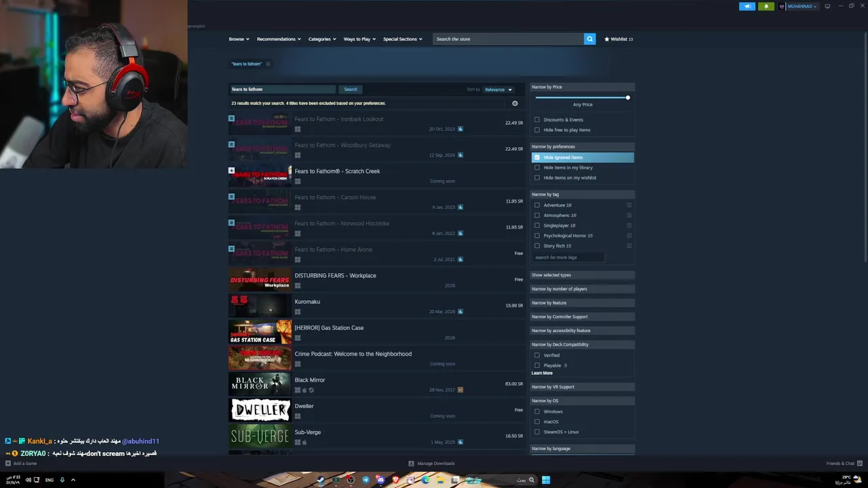
Task: Click Telegram icon in the taskbar
Action: click(366, 480)
